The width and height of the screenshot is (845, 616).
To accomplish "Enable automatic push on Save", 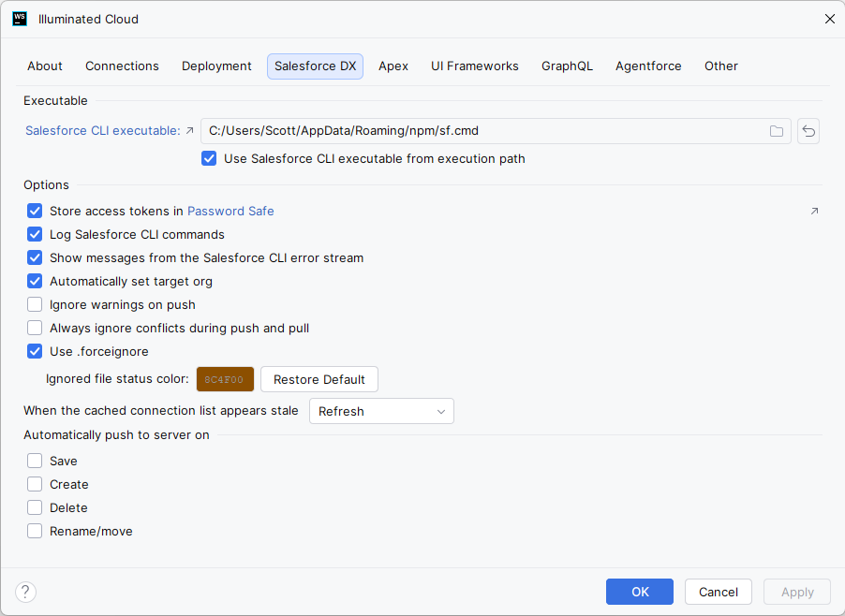I will [35, 461].
